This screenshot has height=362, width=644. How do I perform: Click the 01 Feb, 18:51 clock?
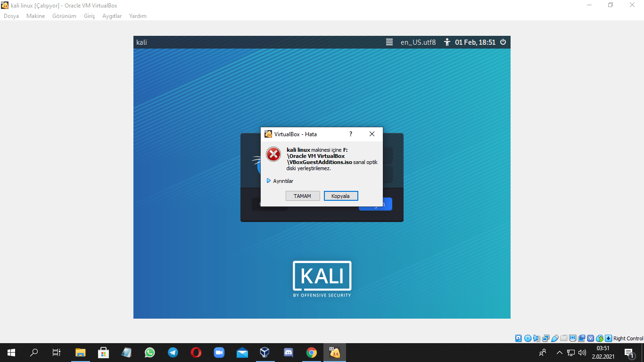point(475,42)
